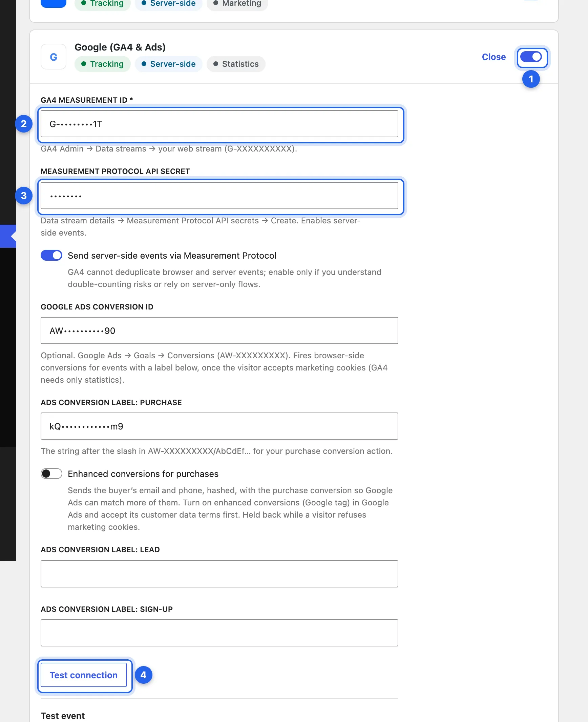Screen dimensions: 588x722
Task: Click the green Tracking tag under Google
Action: click(x=103, y=64)
